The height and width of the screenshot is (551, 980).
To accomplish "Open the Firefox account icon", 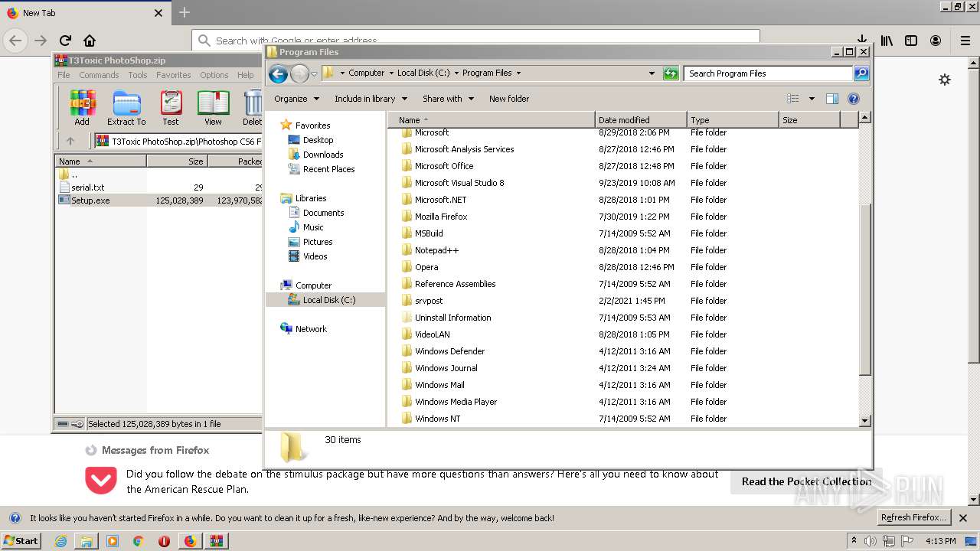I will pyautogui.click(x=936, y=41).
